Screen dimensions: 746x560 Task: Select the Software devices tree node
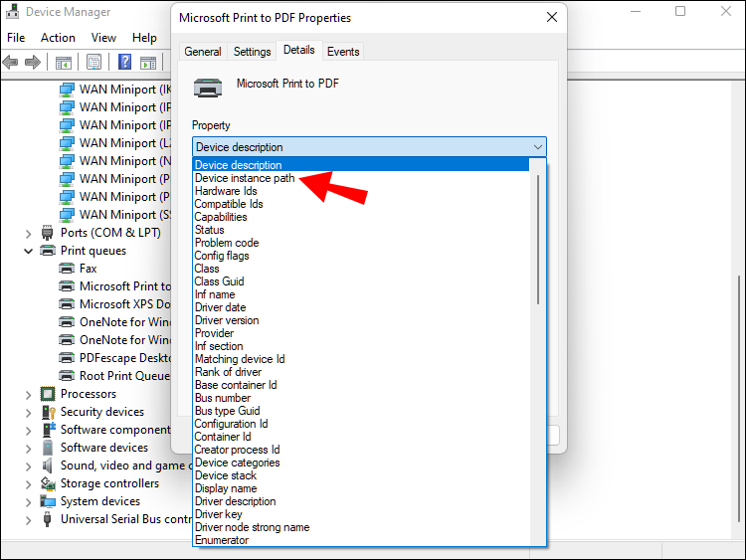click(x=104, y=448)
